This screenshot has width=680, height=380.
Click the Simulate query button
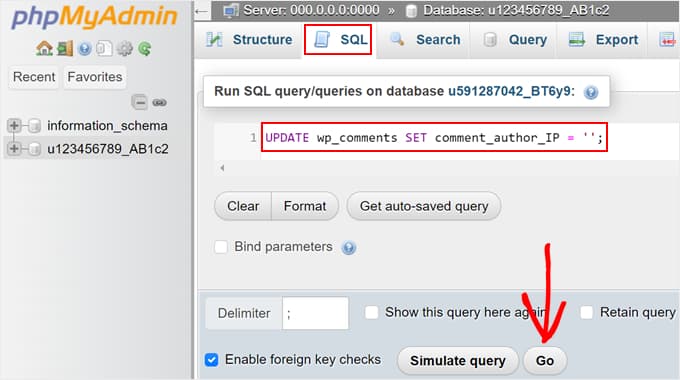tap(458, 360)
